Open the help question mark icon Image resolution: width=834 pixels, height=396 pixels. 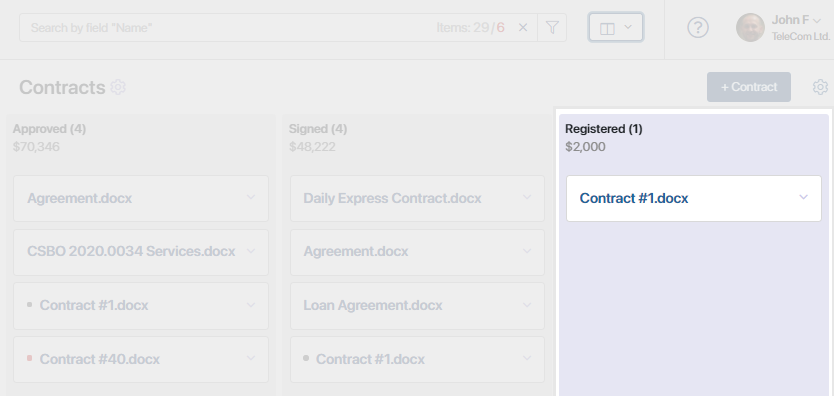[698, 27]
